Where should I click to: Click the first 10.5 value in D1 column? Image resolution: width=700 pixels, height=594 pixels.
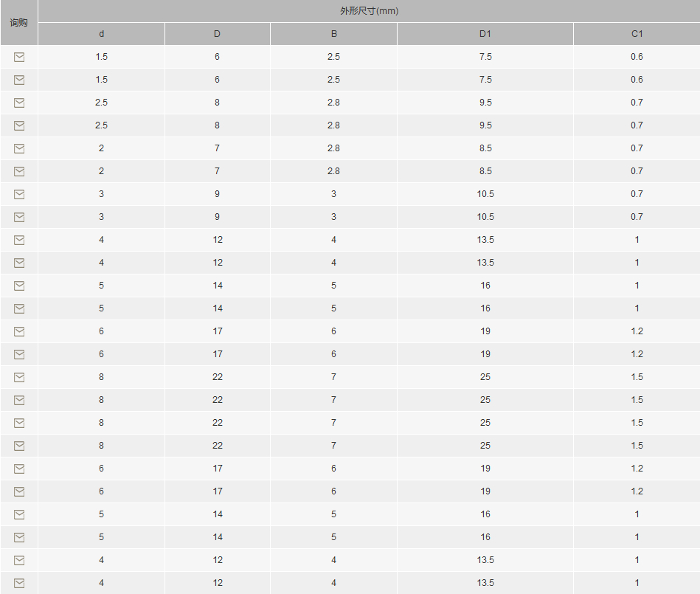pos(485,194)
